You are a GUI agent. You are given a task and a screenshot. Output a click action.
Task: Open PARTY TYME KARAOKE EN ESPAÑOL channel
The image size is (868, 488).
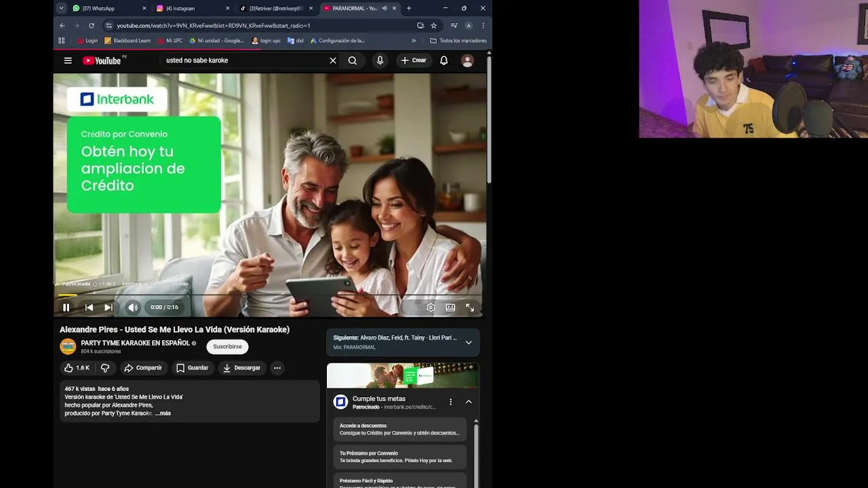135,343
